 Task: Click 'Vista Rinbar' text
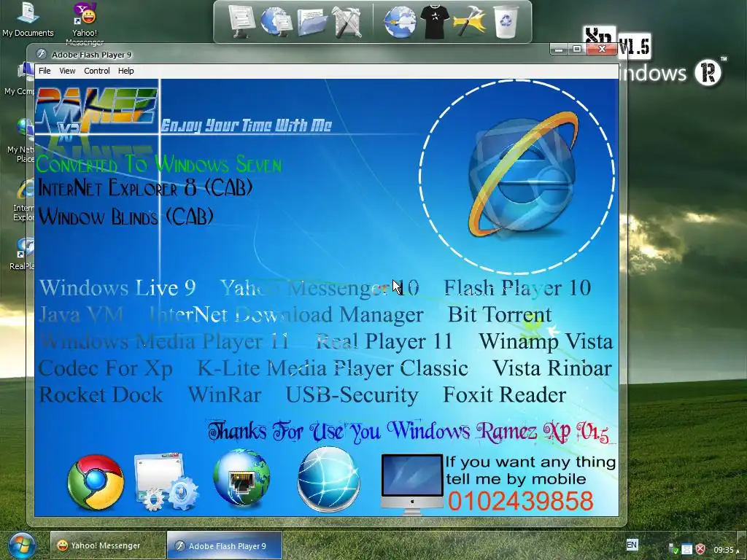click(552, 367)
